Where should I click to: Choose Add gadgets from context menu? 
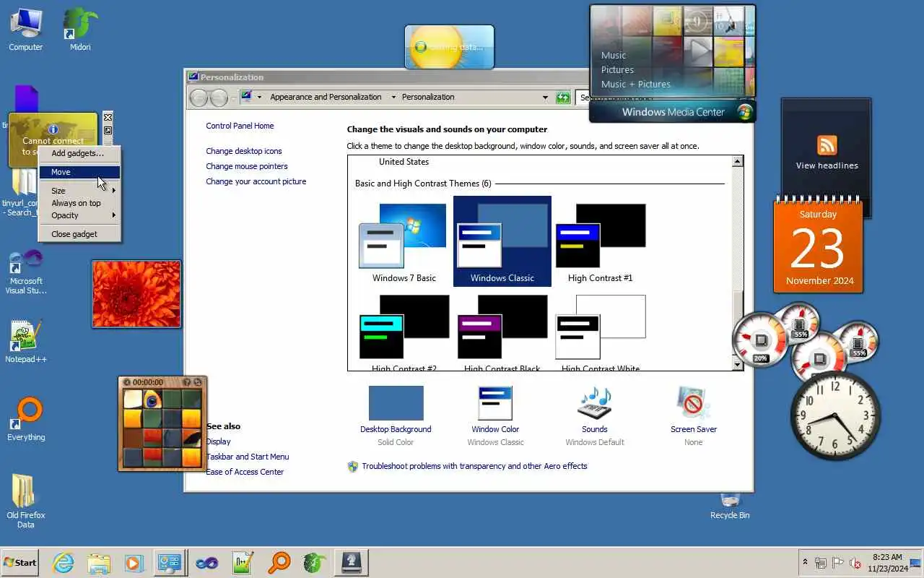[79, 153]
